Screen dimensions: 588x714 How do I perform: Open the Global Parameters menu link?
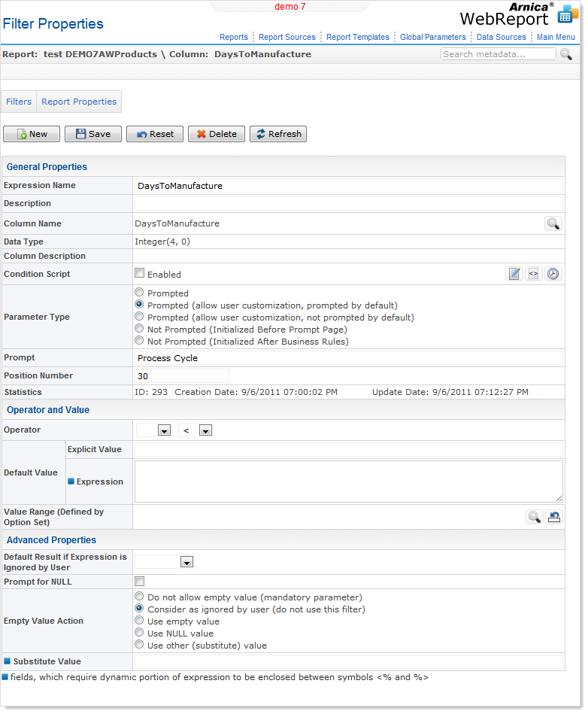pos(433,37)
